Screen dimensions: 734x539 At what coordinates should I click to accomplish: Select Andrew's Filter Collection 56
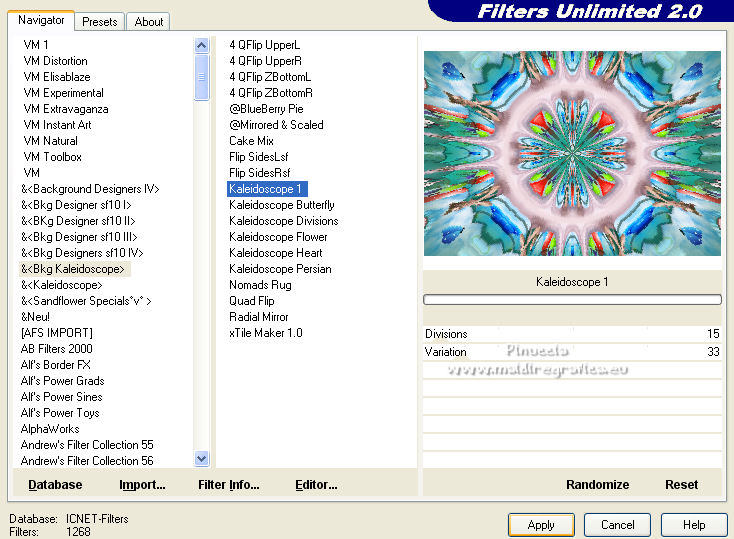pos(87,461)
